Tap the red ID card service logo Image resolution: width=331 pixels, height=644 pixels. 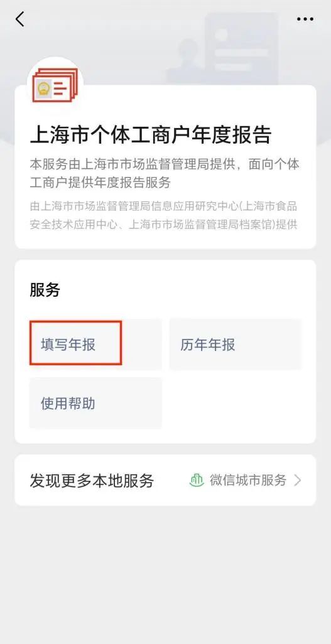pos(55,85)
